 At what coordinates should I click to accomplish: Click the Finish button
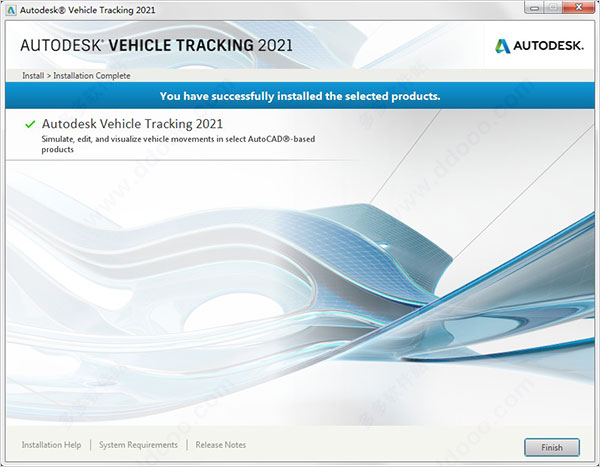coord(552,447)
